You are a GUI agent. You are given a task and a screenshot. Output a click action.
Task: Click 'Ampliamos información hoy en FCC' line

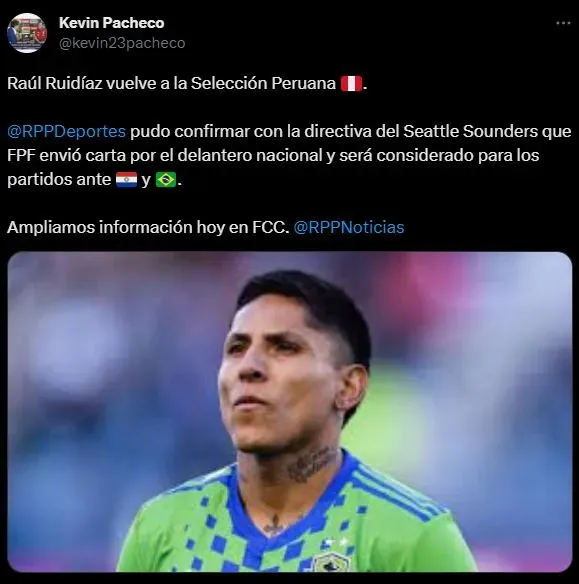pos(148,227)
